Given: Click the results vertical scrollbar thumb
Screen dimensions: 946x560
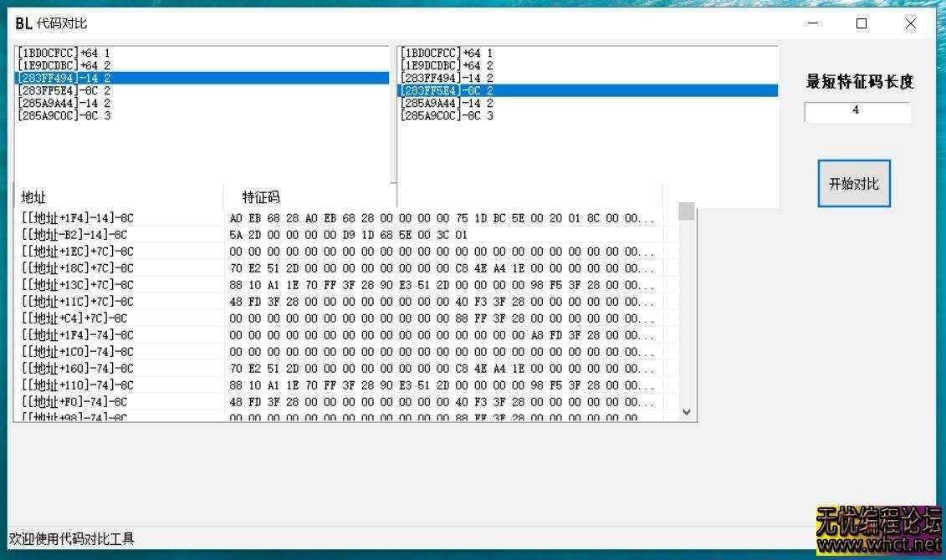Looking at the screenshot, I should [x=687, y=211].
